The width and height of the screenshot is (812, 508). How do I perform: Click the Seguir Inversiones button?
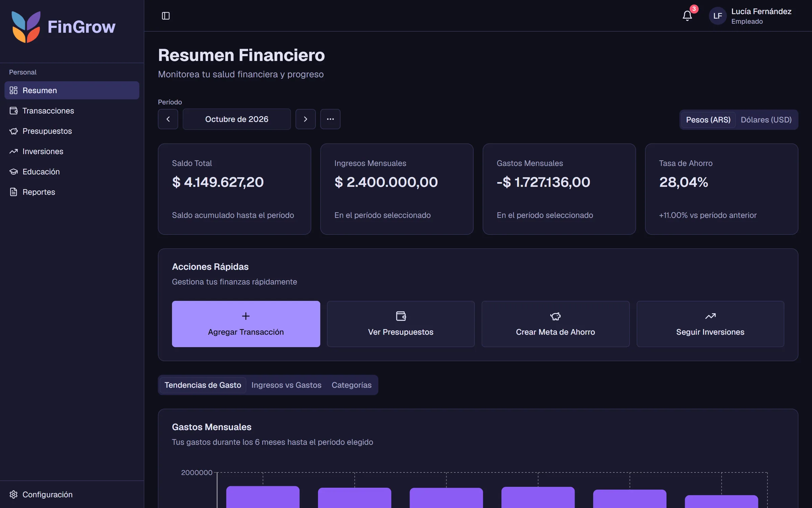710,324
